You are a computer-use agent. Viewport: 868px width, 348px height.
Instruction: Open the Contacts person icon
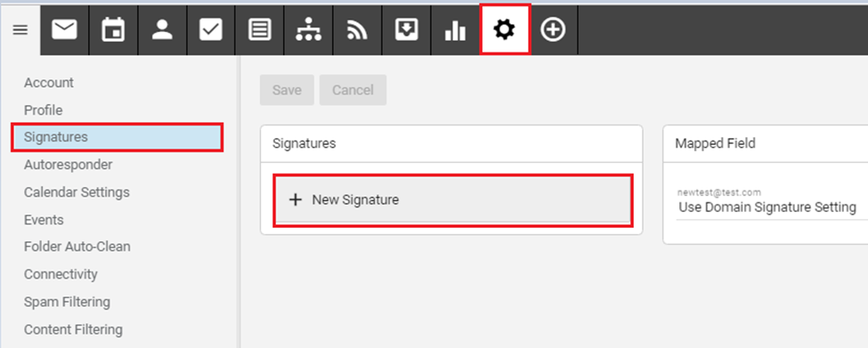click(x=162, y=30)
